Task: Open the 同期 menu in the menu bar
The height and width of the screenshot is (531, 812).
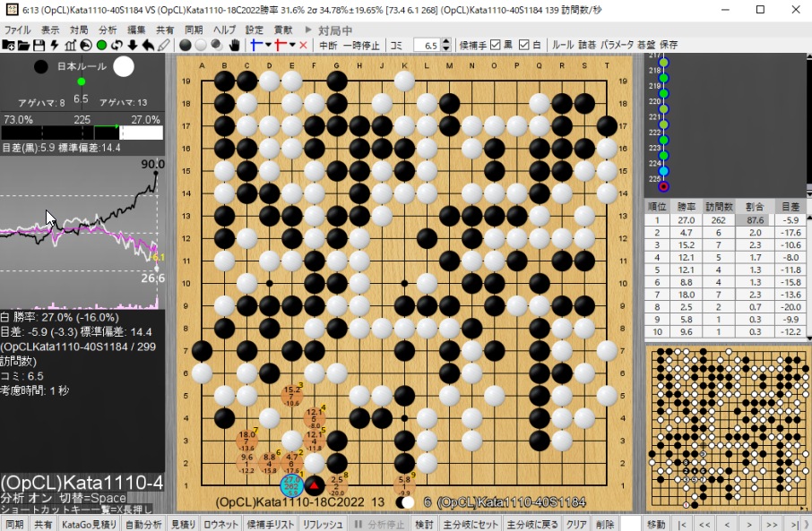Action: (x=194, y=30)
